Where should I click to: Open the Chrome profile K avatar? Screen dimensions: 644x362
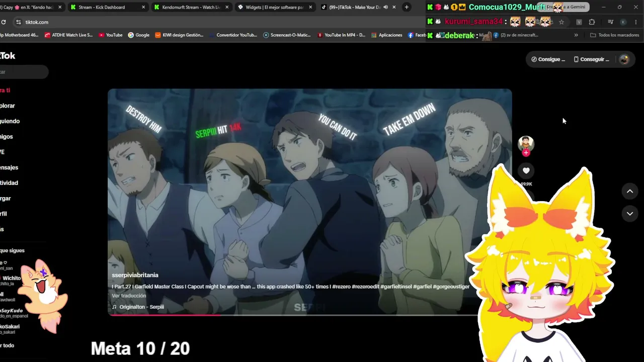pos(623,22)
